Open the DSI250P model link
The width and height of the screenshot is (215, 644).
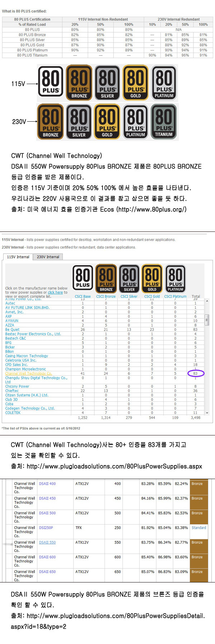tap(46, 527)
